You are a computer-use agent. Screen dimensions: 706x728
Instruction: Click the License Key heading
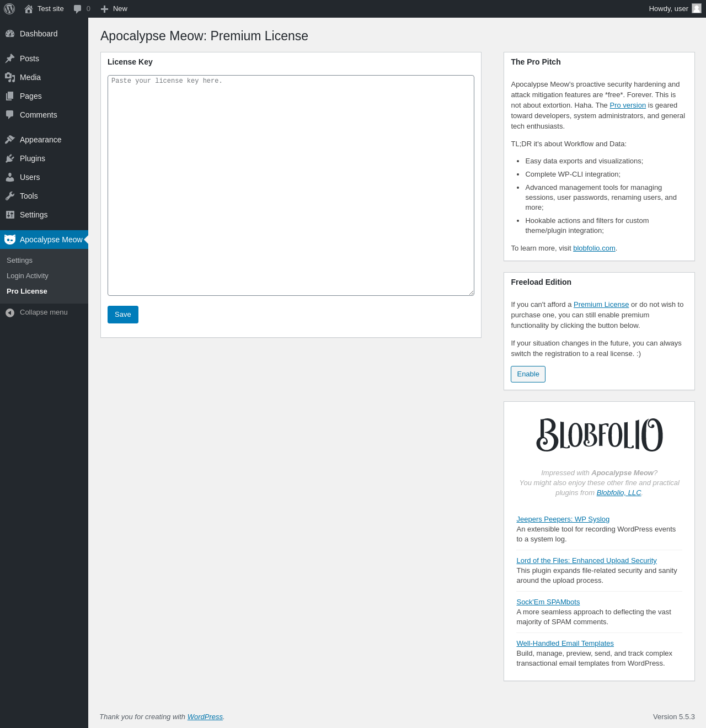pos(130,62)
